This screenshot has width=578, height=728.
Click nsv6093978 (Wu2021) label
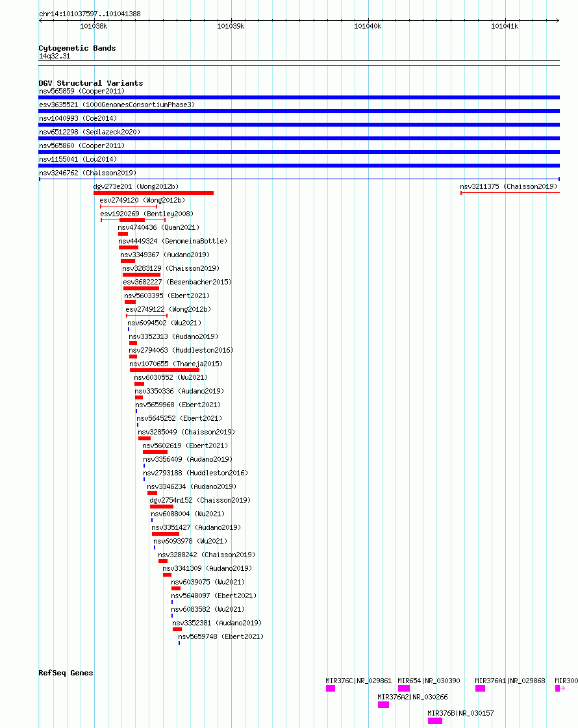[190, 542]
